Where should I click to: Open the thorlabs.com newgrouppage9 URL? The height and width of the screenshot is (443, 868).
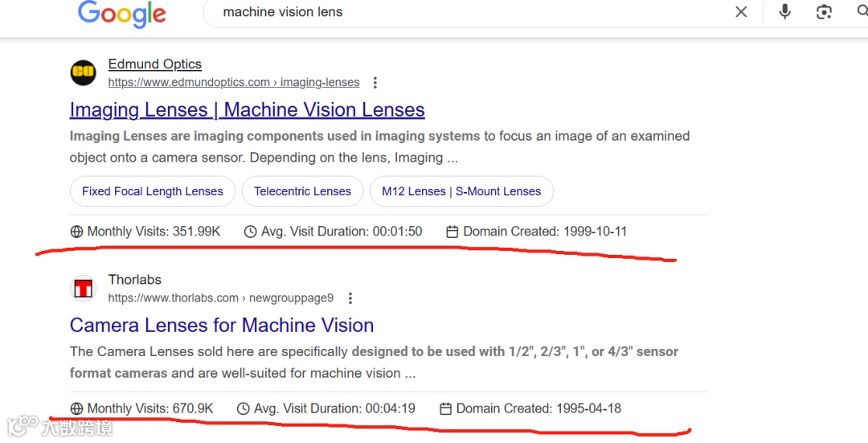point(221,298)
